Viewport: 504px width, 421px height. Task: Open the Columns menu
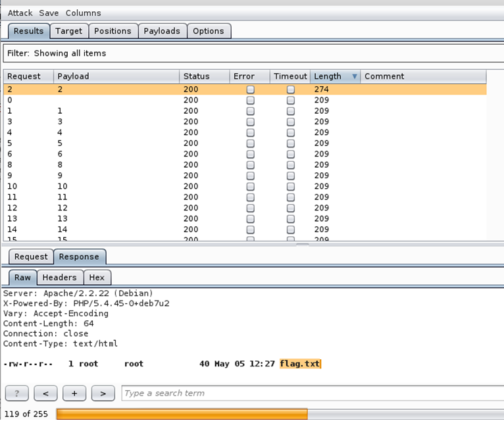tap(83, 12)
